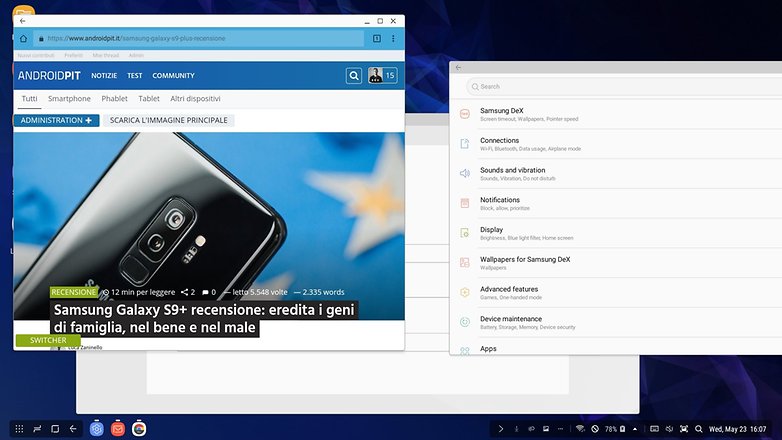Open the NOTIZIE menu item
Screen dimensions: 782x440
(104, 76)
